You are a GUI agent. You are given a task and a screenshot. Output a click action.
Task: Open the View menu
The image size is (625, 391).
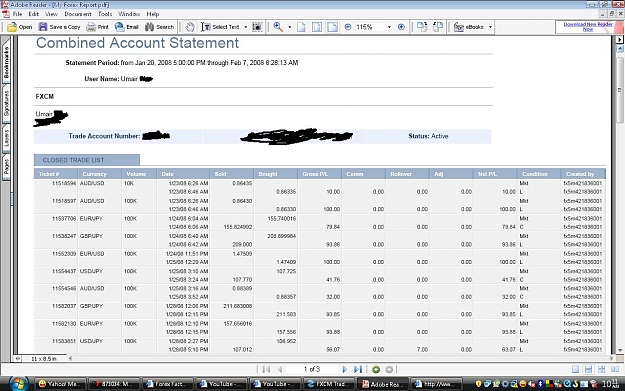[x=51, y=14]
